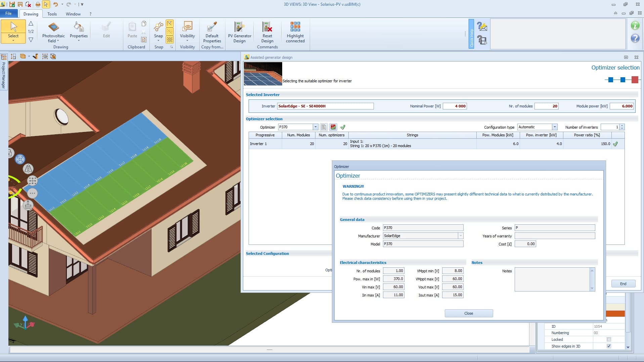Open the PV Generator Design command

[x=239, y=32]
